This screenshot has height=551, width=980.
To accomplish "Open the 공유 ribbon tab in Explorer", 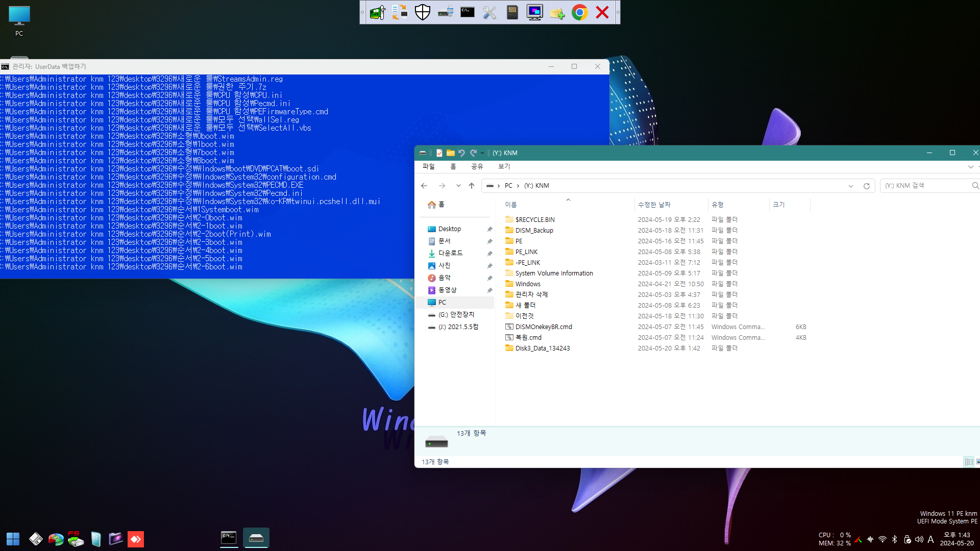I will coord(477,166).
